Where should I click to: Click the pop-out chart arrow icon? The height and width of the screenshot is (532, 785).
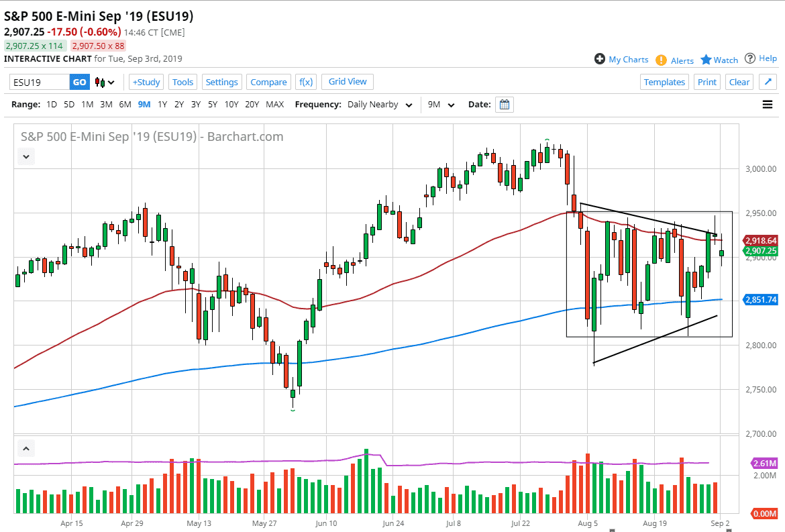point(768,82)
